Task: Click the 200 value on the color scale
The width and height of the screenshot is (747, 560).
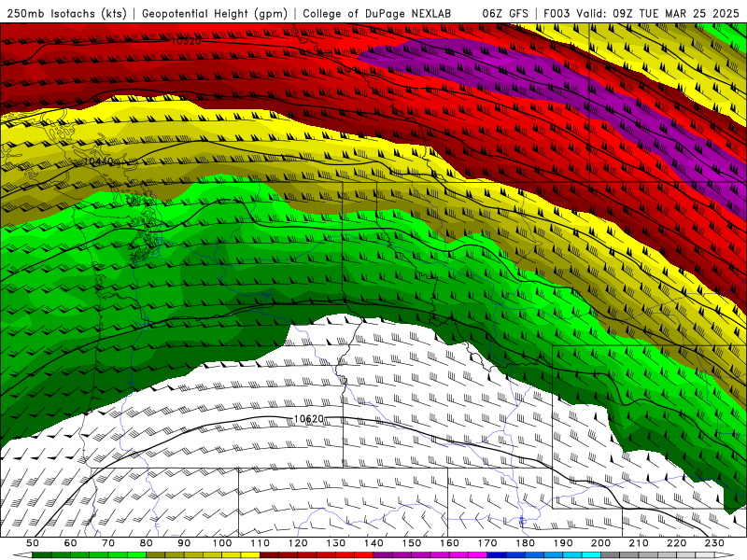Action: tap(601, 543)
